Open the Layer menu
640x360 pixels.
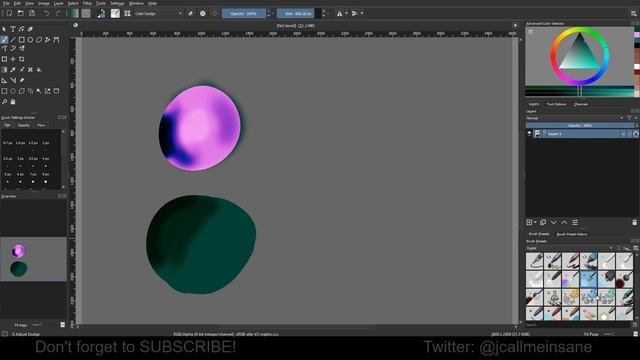tap(59, 3)
